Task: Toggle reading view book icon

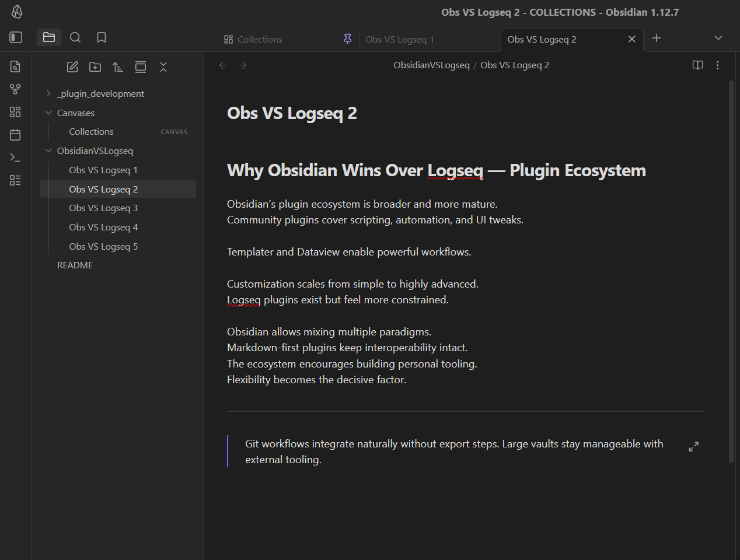Action: [x=697, y=65]
